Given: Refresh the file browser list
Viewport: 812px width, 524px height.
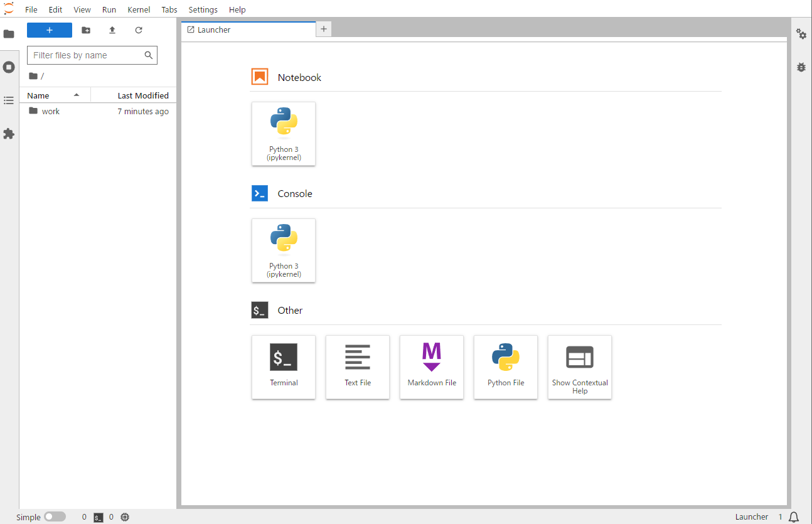Looking at the screenshot, I should pyautogui.click(x=139, y=30).
